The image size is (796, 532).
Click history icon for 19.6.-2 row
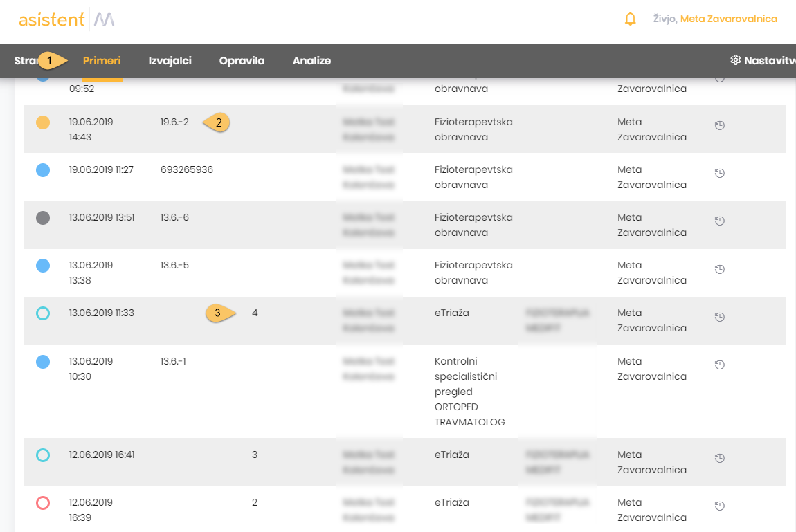pos(719,126)
